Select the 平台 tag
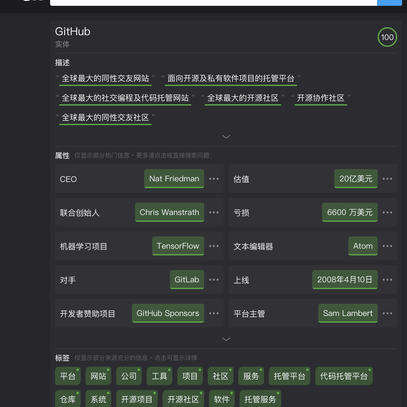 click(x=68, y=376)
